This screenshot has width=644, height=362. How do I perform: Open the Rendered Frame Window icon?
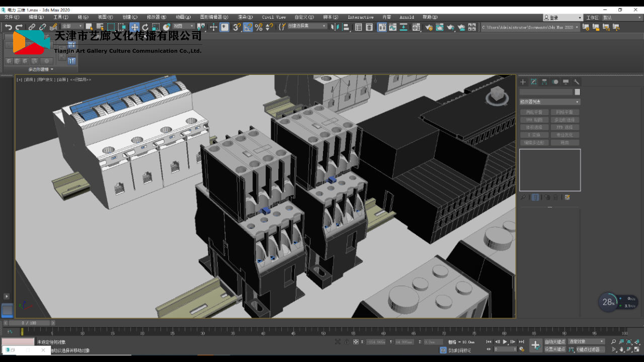(440, 27)
